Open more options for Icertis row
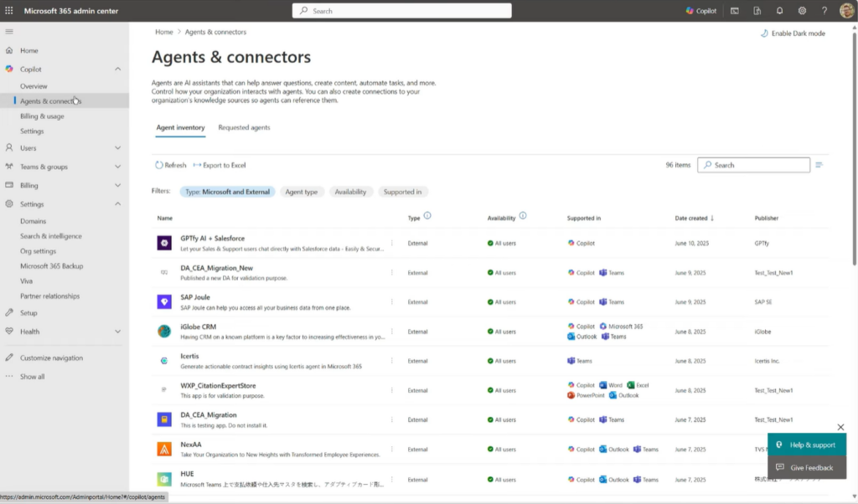Viewport: 858px width, 504px height. pyautogui.click(x=392, y=361)
